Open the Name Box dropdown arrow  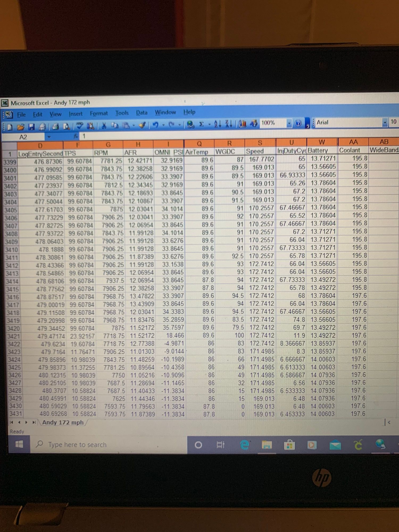click(x=49, y=137)
